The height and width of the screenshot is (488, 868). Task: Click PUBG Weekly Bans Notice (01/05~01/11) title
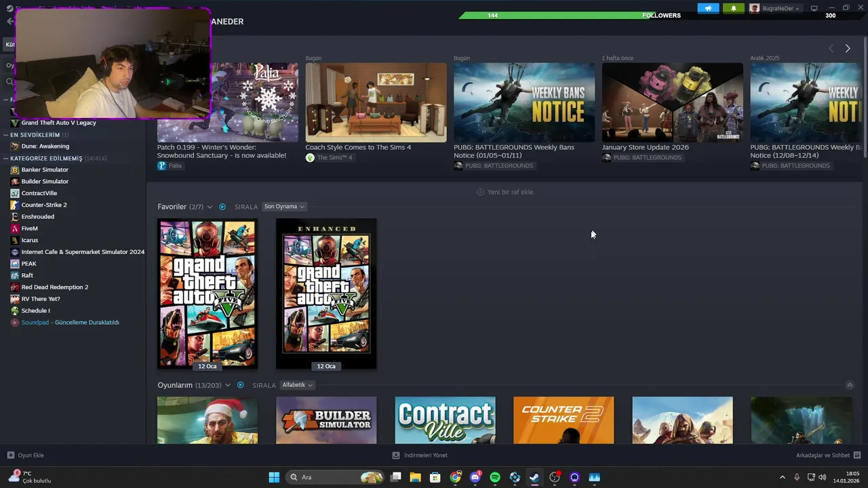pyautogui.click(x=514, y=151)
